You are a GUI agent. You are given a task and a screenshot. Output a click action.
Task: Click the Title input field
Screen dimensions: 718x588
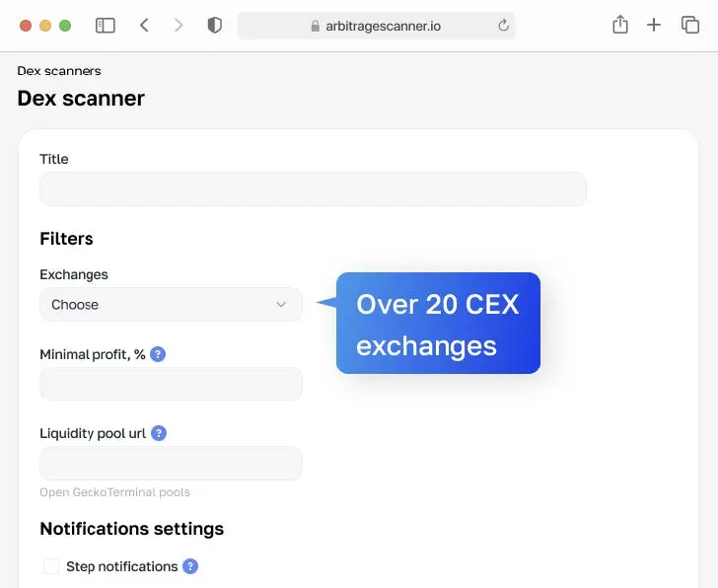(313, 189)
